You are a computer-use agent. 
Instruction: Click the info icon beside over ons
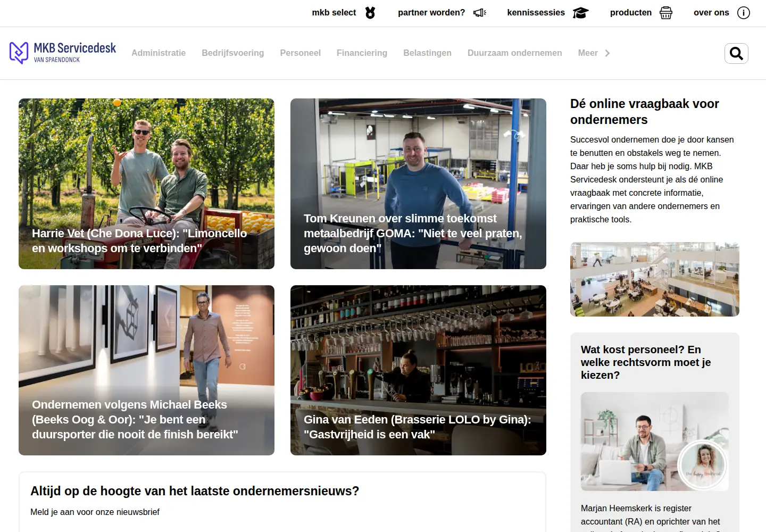point(744,13)
